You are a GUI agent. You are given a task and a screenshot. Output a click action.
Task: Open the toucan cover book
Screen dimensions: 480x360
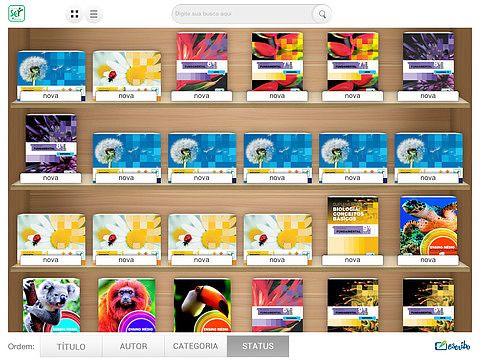coord(202,305)
